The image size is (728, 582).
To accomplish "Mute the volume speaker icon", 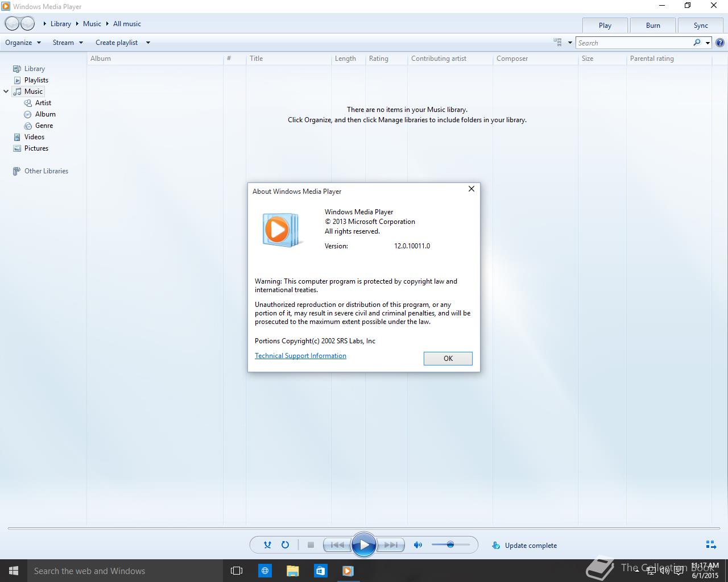I will (418, 544).
